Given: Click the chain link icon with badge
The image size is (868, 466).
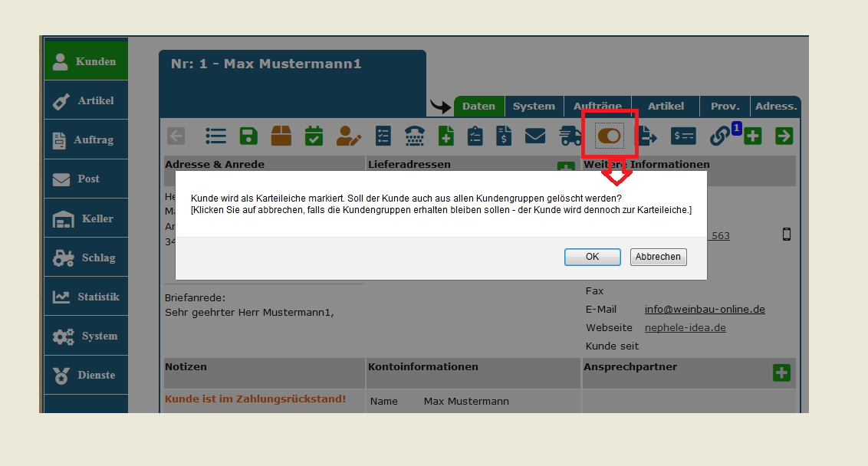Looking at the screenshot, I should click(720, 136).
